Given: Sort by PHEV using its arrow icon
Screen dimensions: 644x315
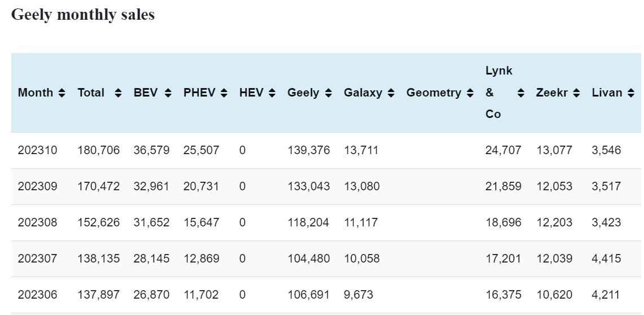Looking at the screenshot, I should [x=224, y=93].
